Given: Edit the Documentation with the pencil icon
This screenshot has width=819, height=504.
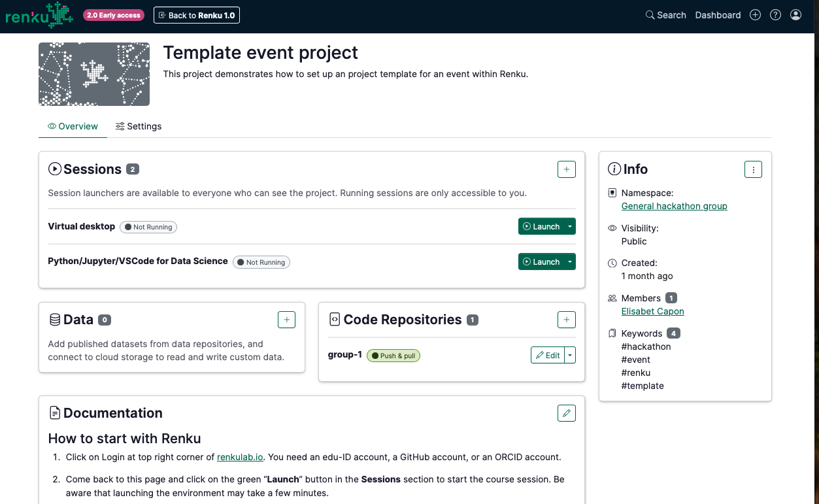Looking at the screenshot, I should pos(566,412).
